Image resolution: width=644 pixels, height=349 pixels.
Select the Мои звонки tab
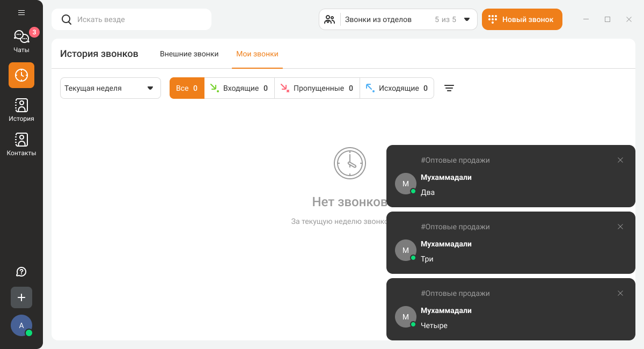point(257,54)
